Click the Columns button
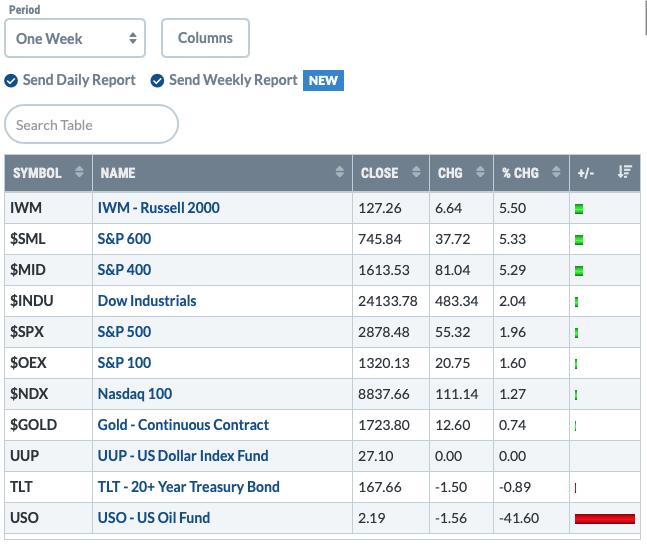647x545 pixels. (205, 38)
